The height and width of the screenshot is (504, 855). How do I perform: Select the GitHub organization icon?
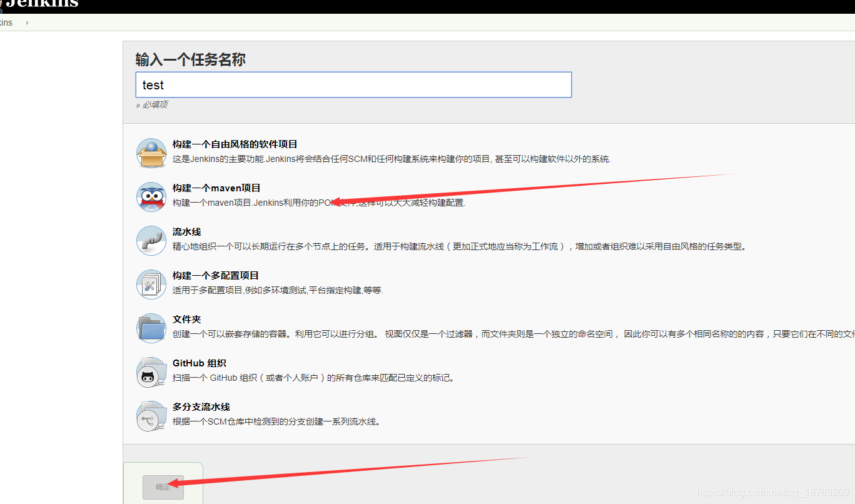[151, 372]
